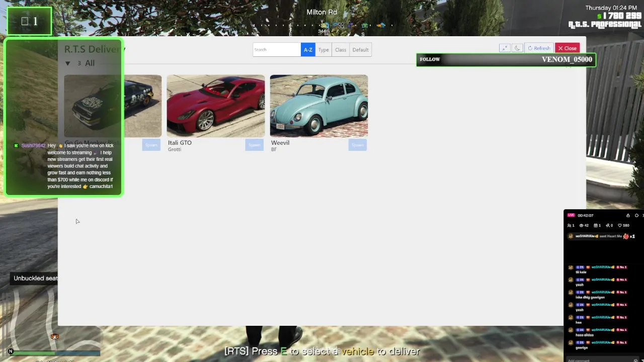This screenshot has width=644, height=362.
Task: Toggle dark mode with the moon icon
Action: tap(517, 48)
